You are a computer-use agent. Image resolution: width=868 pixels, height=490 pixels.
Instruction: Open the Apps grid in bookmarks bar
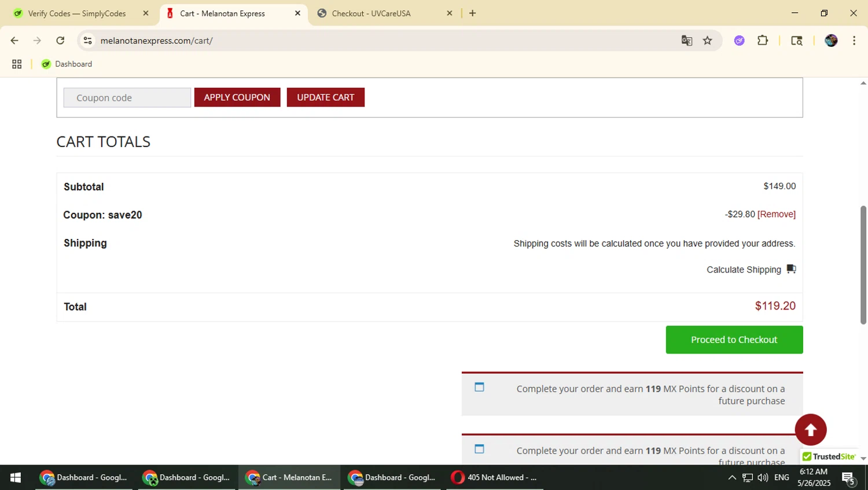(17, 64)
